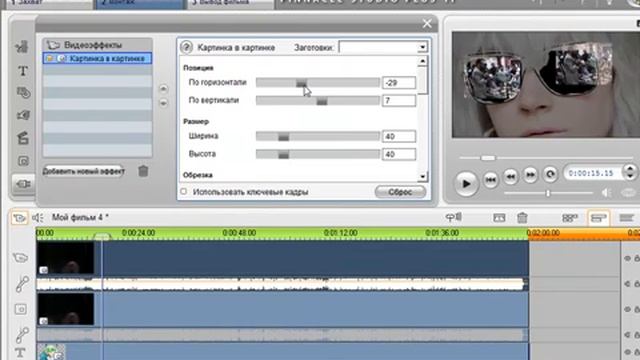Click the Высота value field

click(398, 154)
